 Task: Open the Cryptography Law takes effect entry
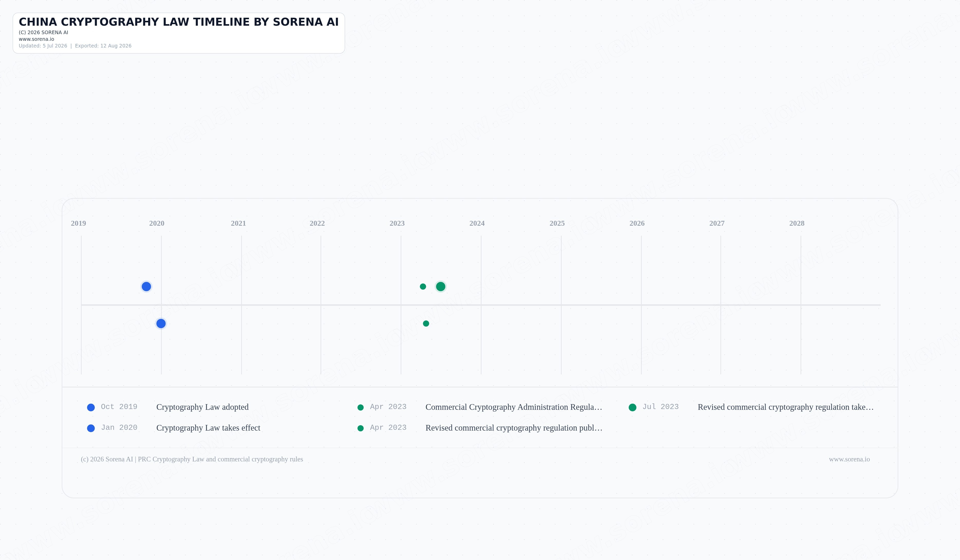coord(208,428)
